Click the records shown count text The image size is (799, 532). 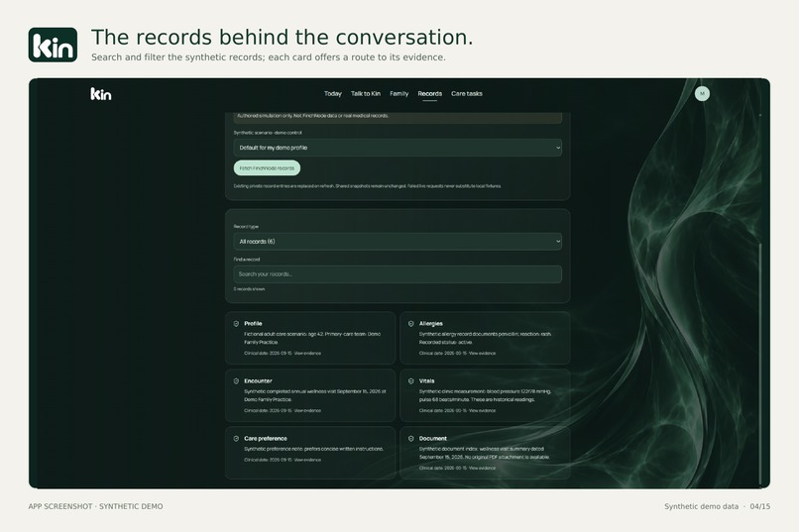pyautogui.click(x=249, y=289)
